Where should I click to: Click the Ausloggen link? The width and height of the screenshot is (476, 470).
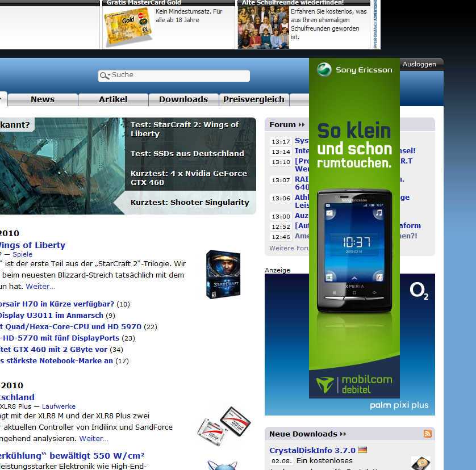point(419,64)
